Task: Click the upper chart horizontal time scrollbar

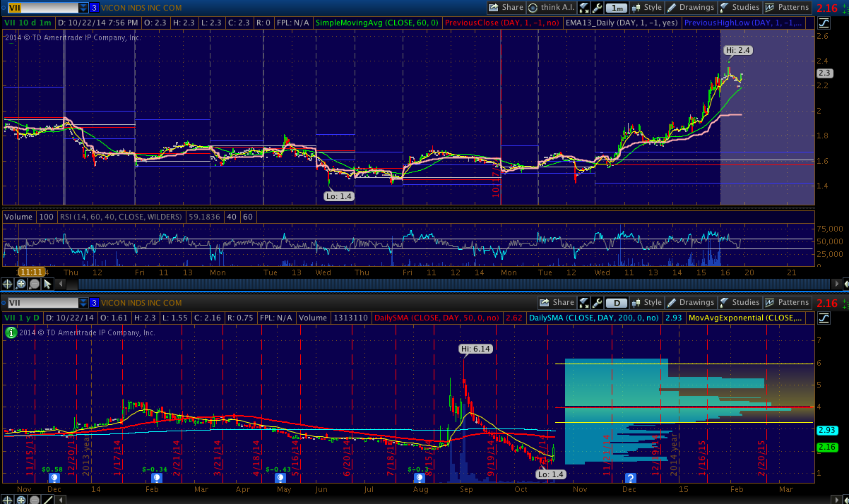Action: 424,284
